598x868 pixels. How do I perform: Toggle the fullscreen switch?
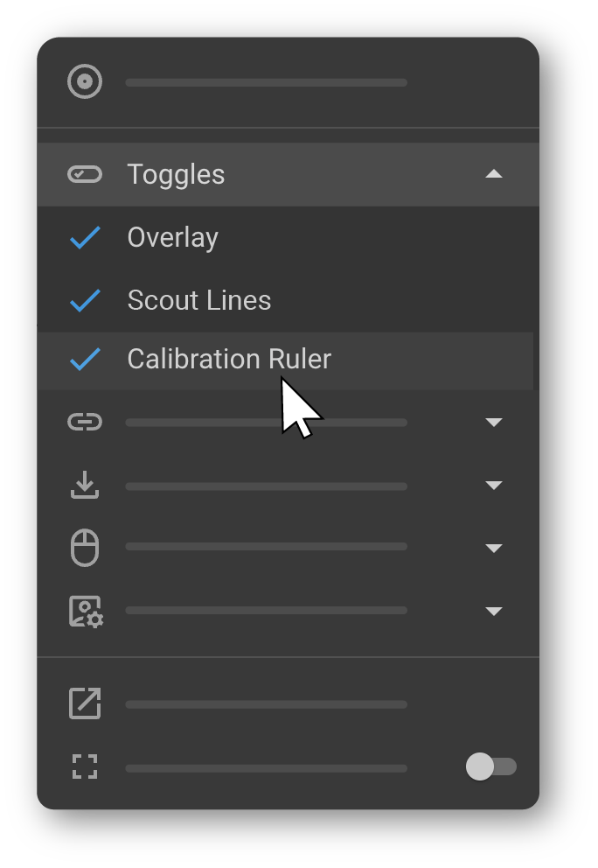click(491, 767)
